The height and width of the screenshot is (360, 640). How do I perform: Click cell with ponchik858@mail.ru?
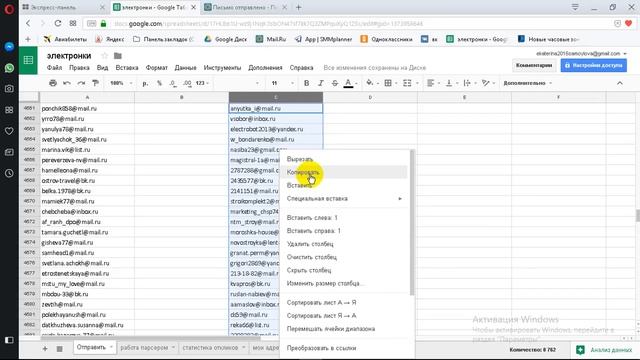pyautogui.click(x=87, y=109)
